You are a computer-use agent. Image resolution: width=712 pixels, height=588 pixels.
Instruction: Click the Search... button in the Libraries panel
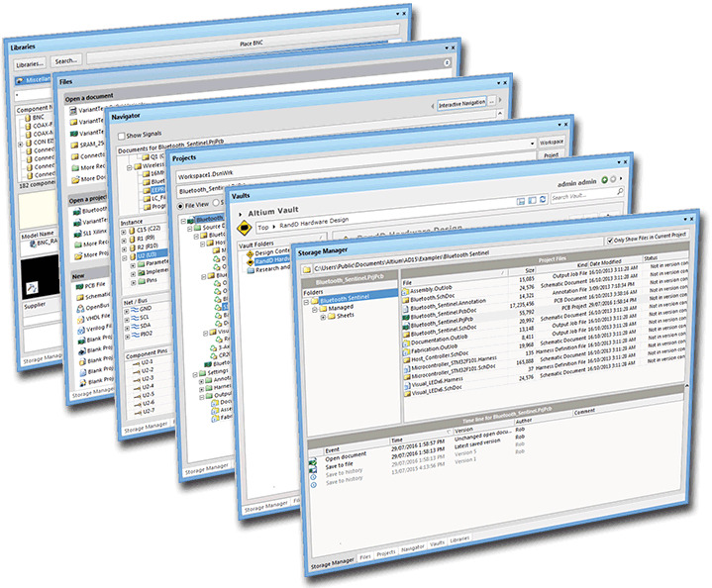[66, 60]
